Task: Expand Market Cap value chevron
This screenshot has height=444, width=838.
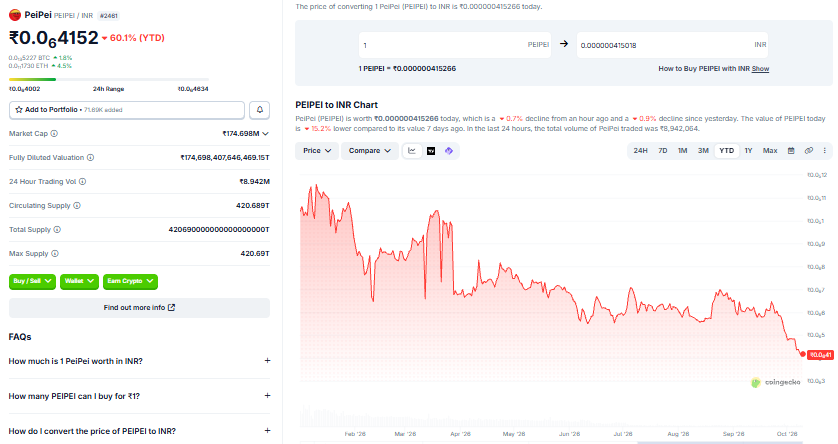Action: tap(266, 134)
